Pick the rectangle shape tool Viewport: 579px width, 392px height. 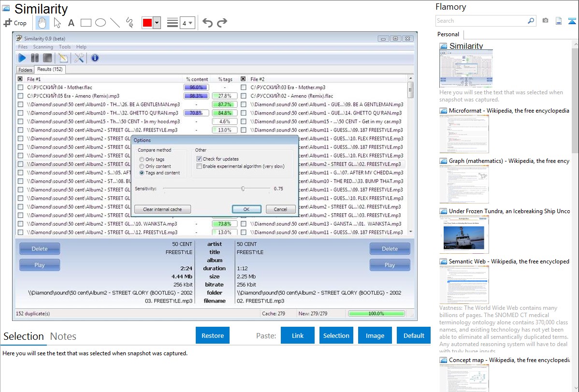[x=86, y=23]
